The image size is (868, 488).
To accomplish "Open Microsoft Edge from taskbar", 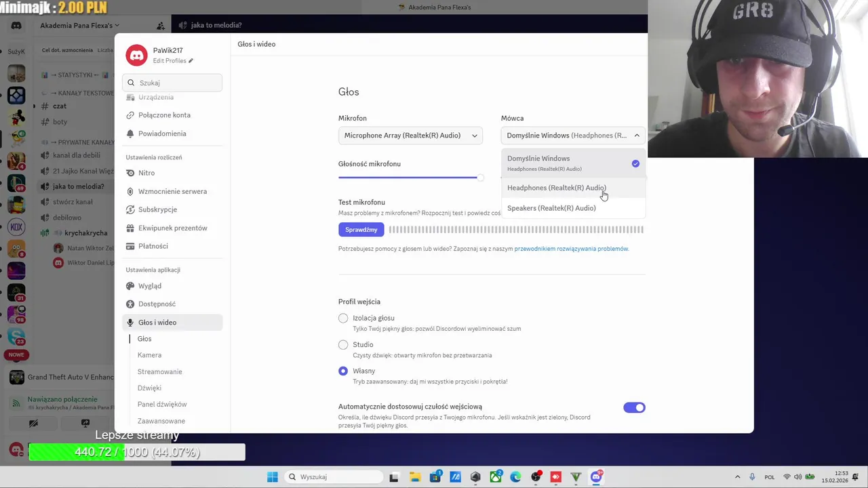I will (x=516, y=477).
